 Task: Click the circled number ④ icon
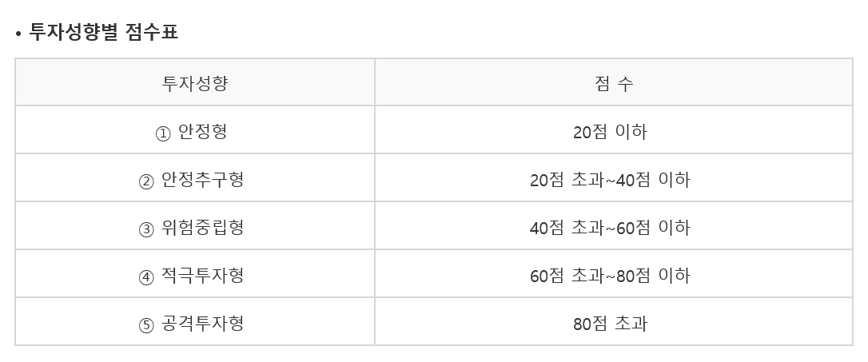(x=146, y=277)
